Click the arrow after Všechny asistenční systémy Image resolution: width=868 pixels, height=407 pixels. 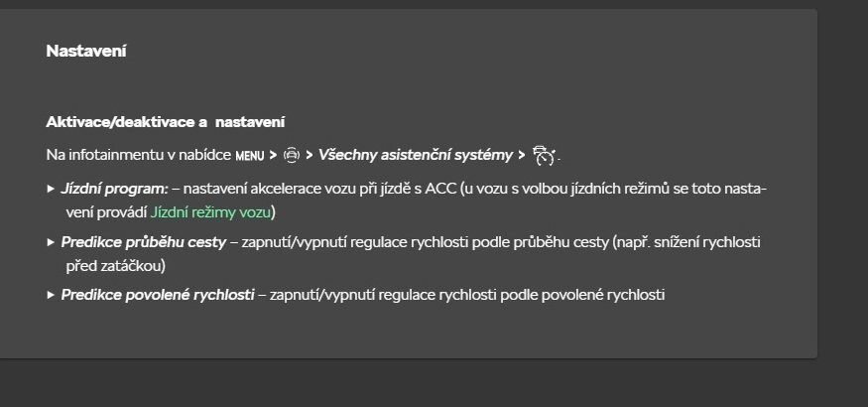click(522, 156)
